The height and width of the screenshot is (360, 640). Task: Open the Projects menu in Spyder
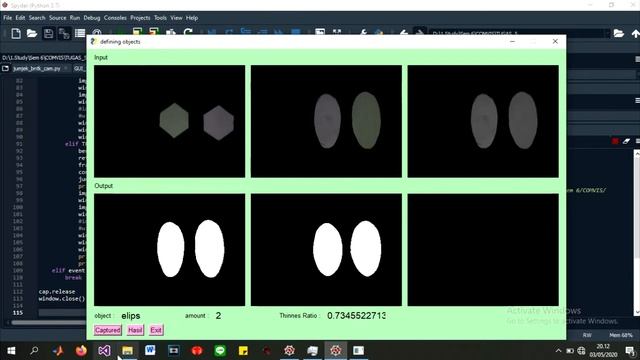click(x=140, y=18)
